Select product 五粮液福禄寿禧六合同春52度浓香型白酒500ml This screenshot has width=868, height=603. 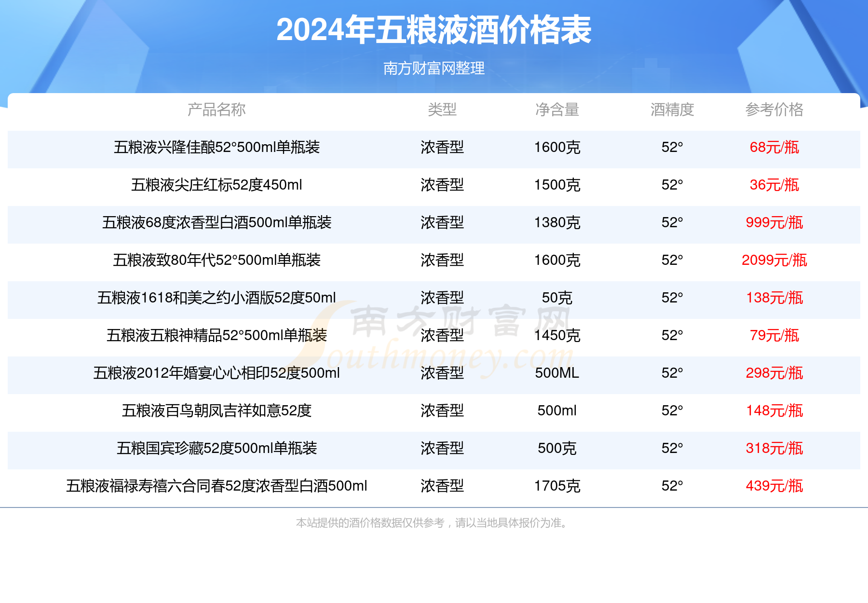pyautogui.click(x=217, y=486)
